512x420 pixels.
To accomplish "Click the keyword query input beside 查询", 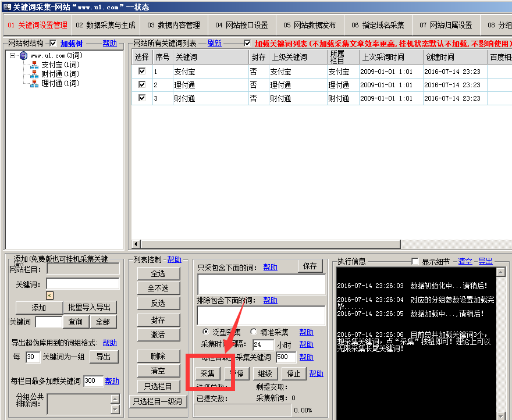I will (x=49, y=322).
